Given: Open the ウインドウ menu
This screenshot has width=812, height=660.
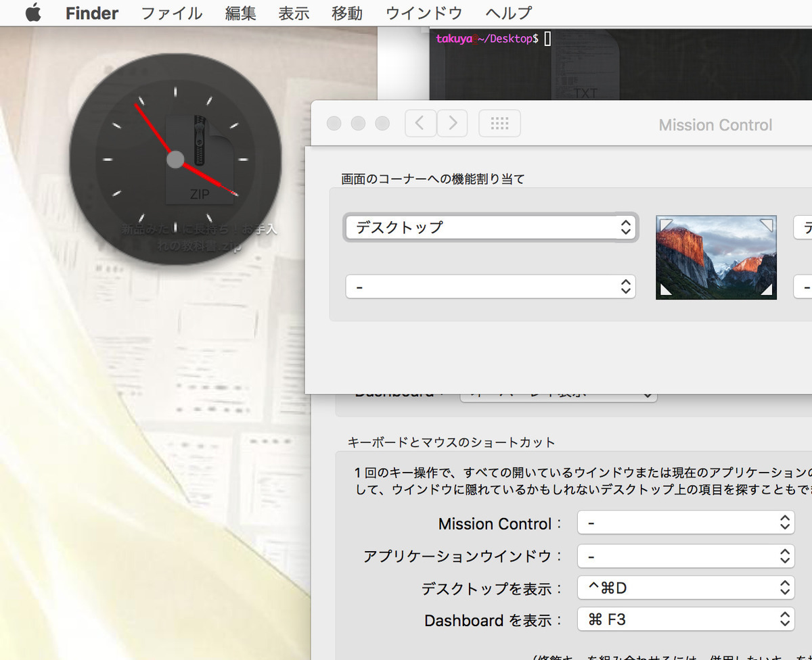Looking at the screenshot, I should click(424, 13).
